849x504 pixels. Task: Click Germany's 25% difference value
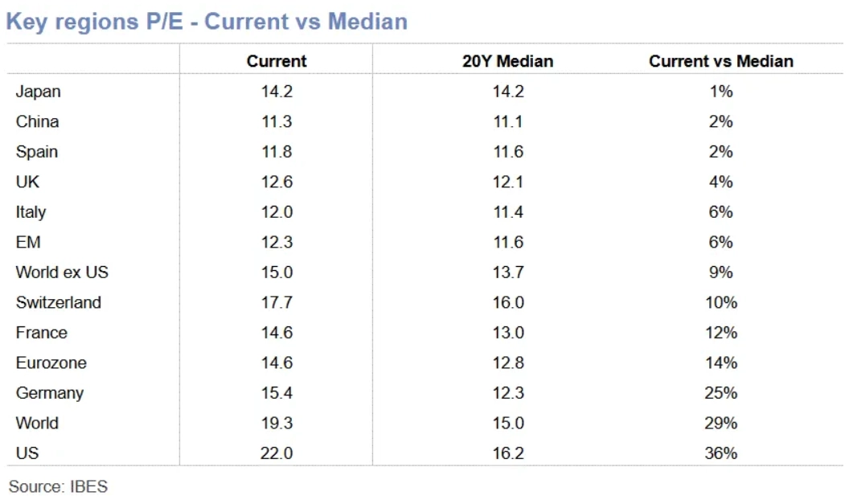(x=721, y=392)
